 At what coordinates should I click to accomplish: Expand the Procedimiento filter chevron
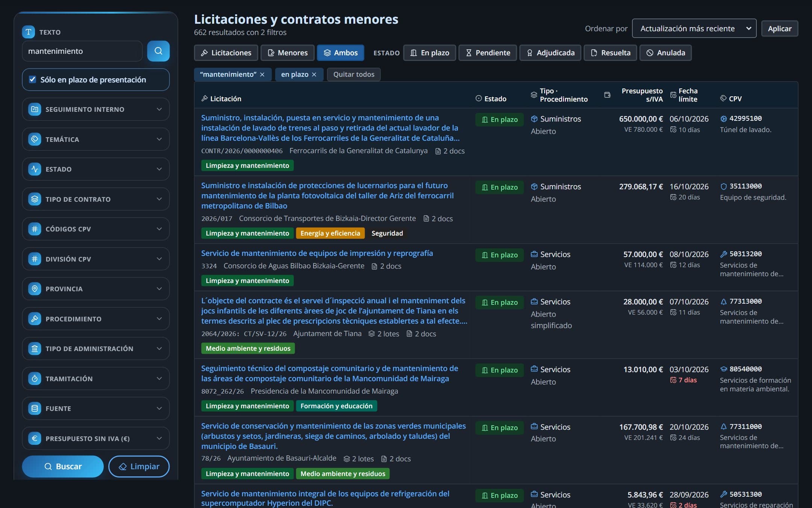coord(159,319)
